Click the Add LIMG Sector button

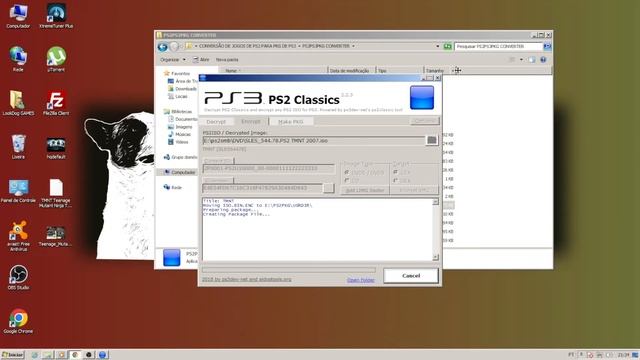coord(365,190)
